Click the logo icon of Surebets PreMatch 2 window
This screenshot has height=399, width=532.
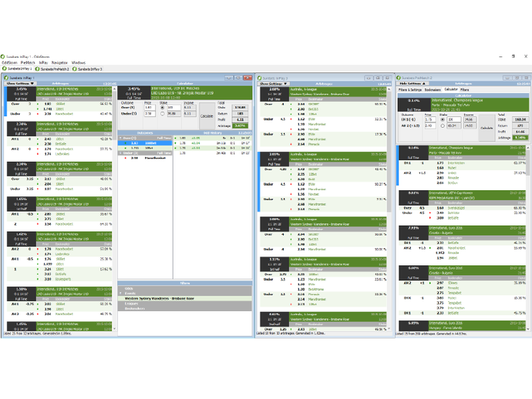coord(399,78)
